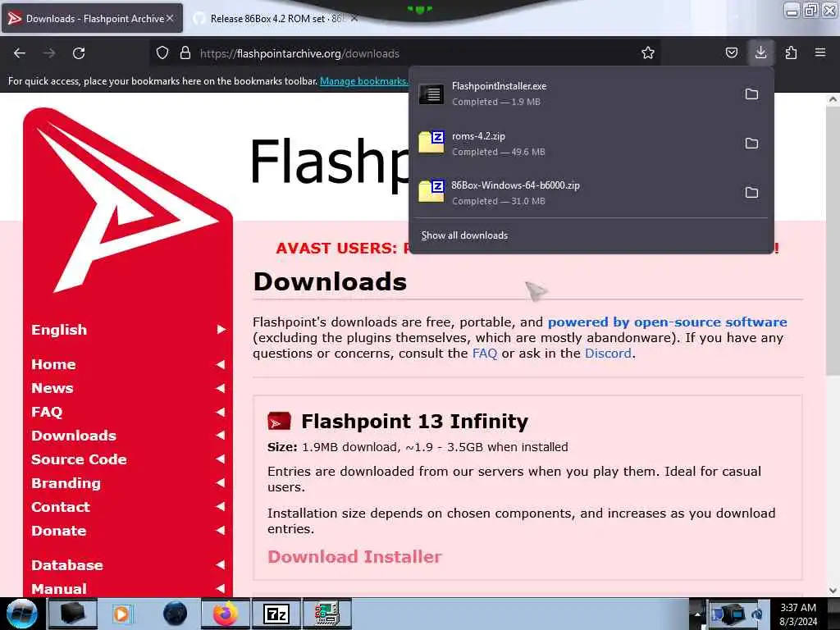Open the Source Code sidebar item
840x630 pixels.
tap(128, 459)
